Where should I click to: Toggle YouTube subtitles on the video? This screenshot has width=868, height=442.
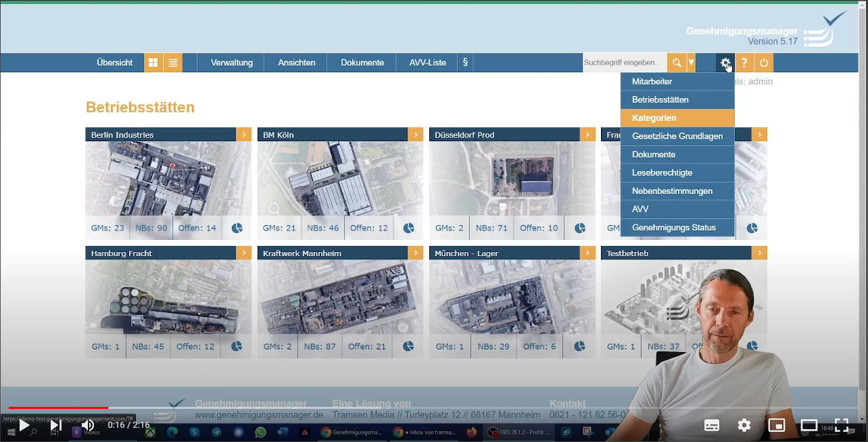712,425
